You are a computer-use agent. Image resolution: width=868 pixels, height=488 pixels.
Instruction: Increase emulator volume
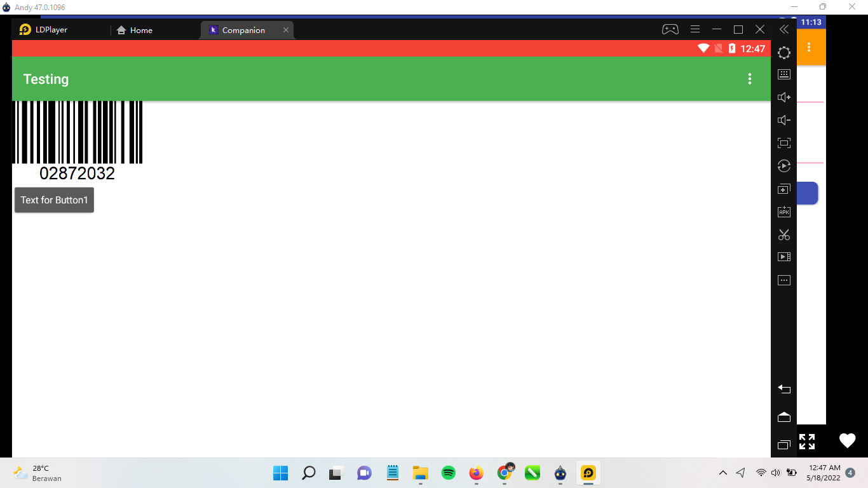tap(784, 97)
